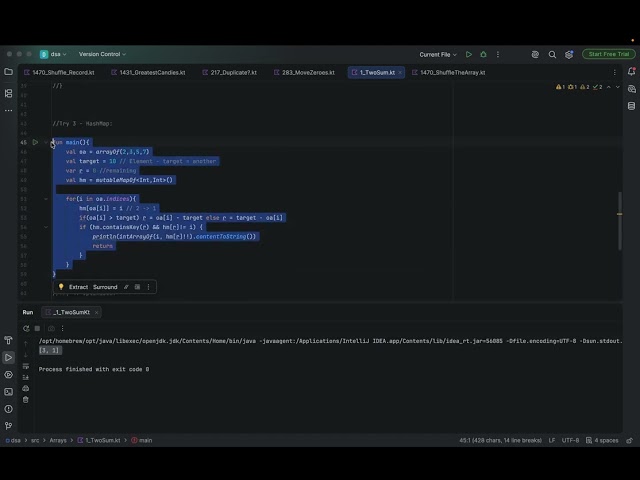Open the Problems tool window
Screen dimensions: 640x480
pyautogui.click(x=8, y=409)
